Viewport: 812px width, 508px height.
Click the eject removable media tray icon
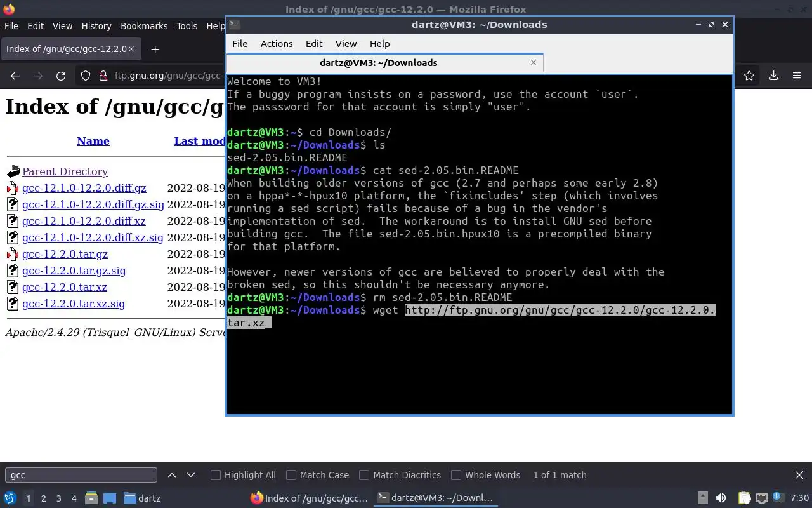[x=702, y=498]
